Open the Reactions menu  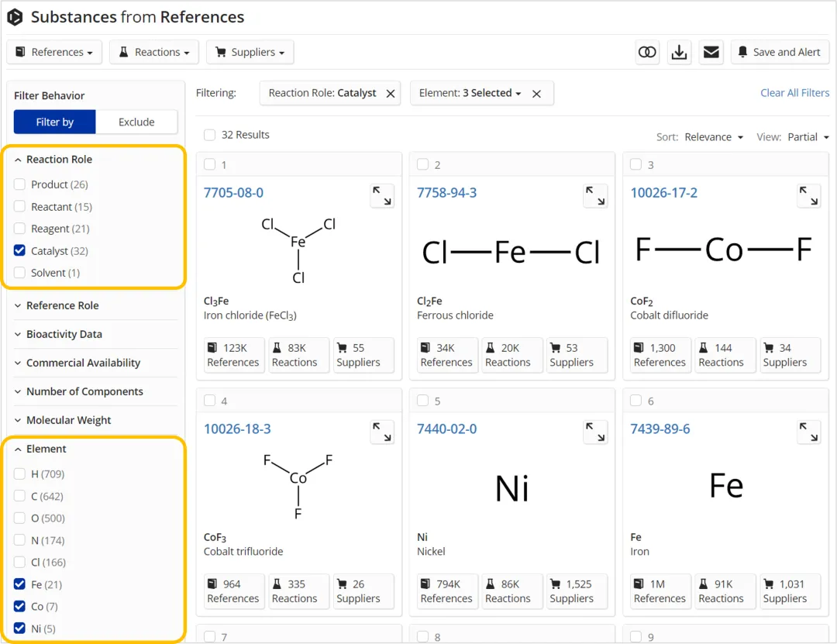pyautogui.click(x=154, y=52)
